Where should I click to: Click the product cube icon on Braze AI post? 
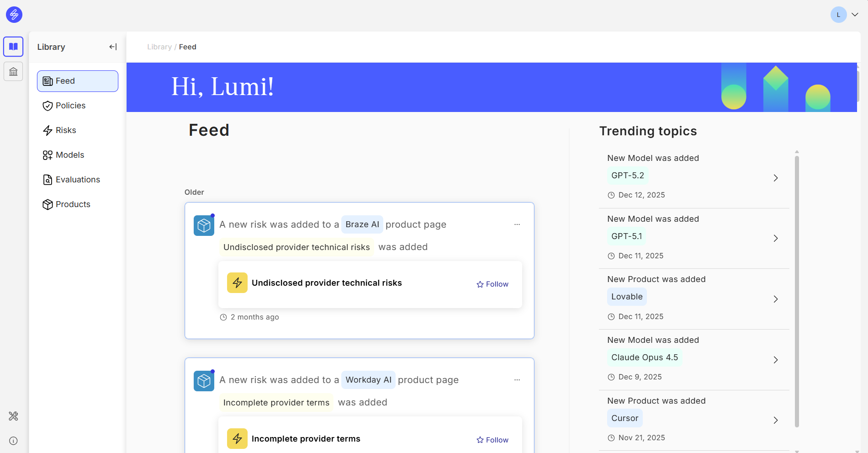[204, 225]
